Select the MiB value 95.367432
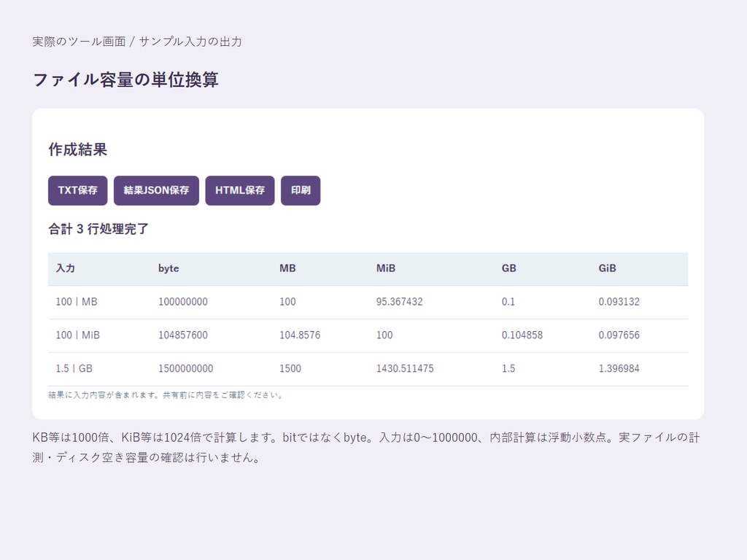The image size is (747, 560). click(x=399, y=301)
